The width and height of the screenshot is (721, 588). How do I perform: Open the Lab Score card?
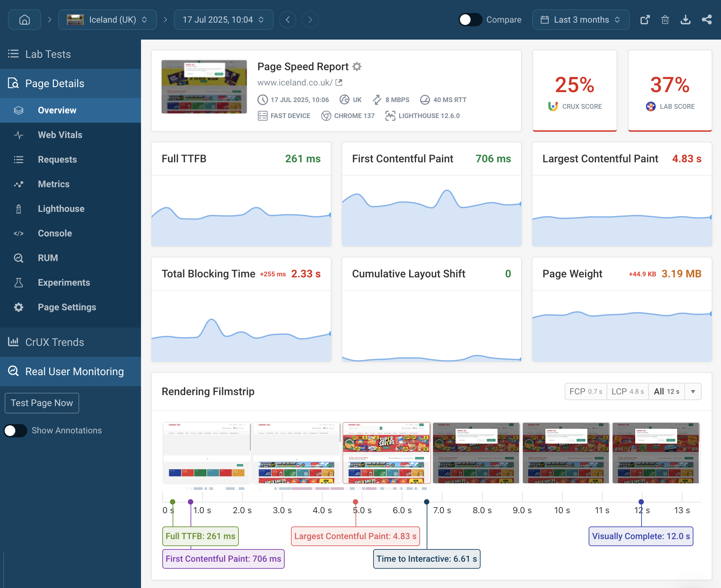coord(670,91)
